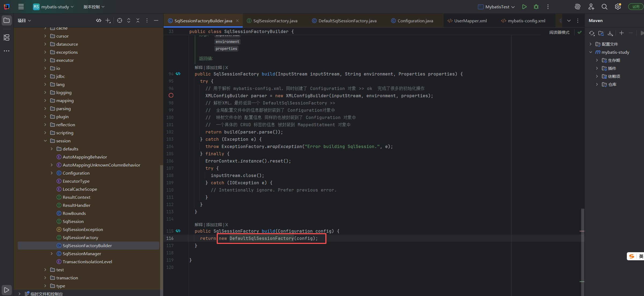Viewport: 644px width, 296px height.
Task: Toggle the breakpoint at line 97
Action: click(x=171, y=95)
